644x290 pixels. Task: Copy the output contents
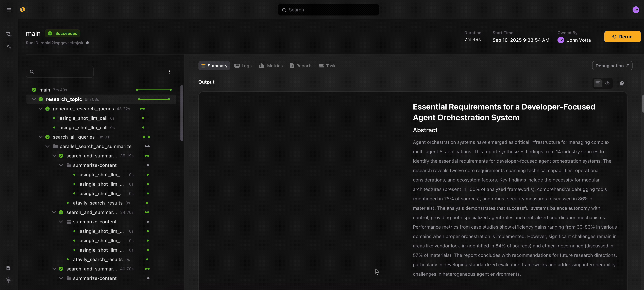point(622,83)
